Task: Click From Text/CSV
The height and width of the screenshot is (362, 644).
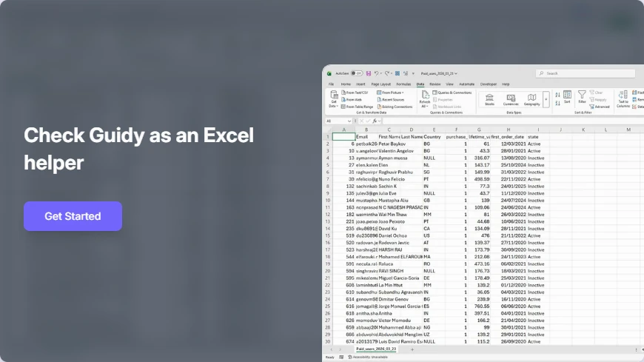Action: click(355, 93)
